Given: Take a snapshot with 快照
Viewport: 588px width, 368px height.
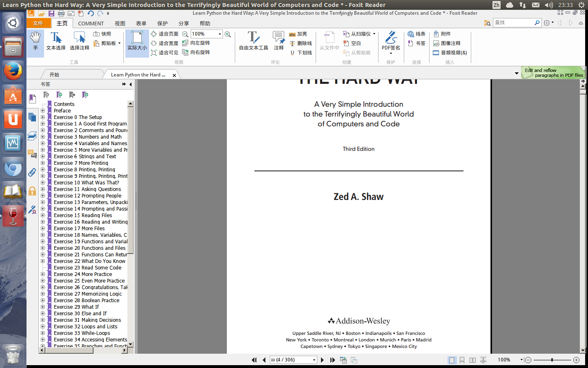Looking at the screenshot, I should (102, 34).
